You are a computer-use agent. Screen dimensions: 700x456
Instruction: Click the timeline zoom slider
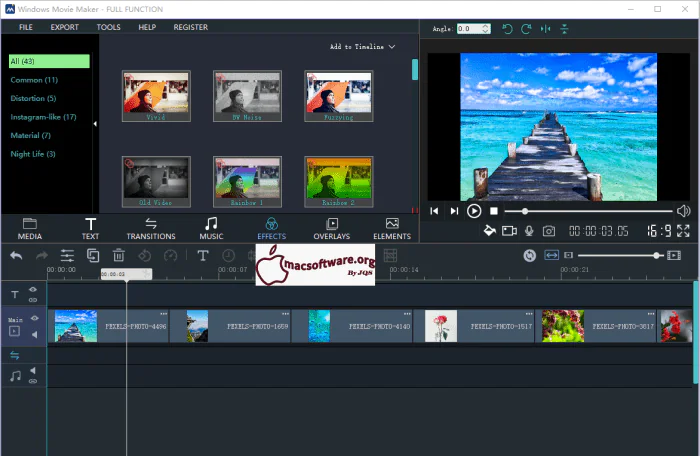click(x=621, y=255)
